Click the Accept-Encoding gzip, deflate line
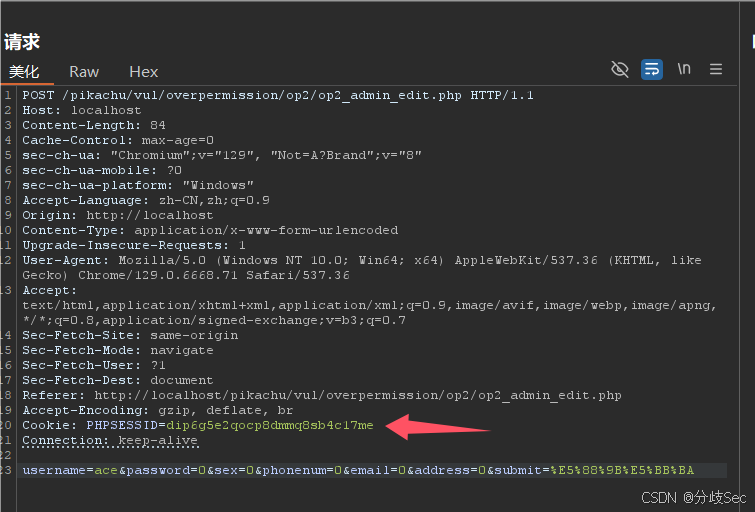The height and width of the screenshot is (512, 755). tap(157, 410)
